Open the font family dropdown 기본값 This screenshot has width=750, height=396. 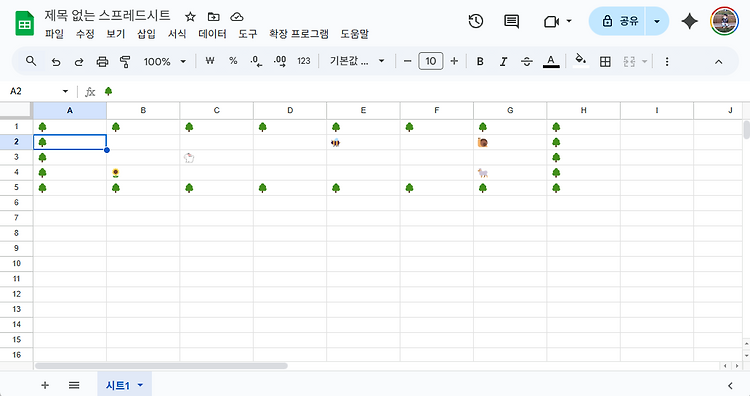pyautogui.click(x=357, y=61)
